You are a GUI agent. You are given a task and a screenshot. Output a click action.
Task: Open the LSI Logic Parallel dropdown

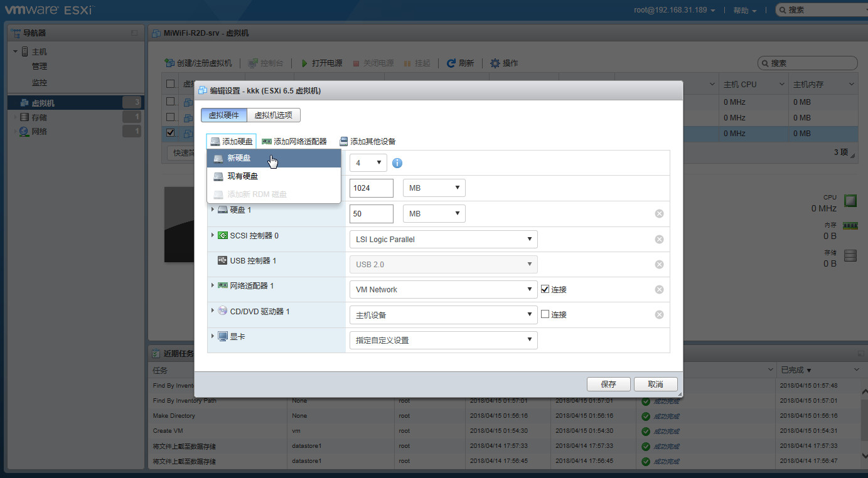tap(442, 239)
